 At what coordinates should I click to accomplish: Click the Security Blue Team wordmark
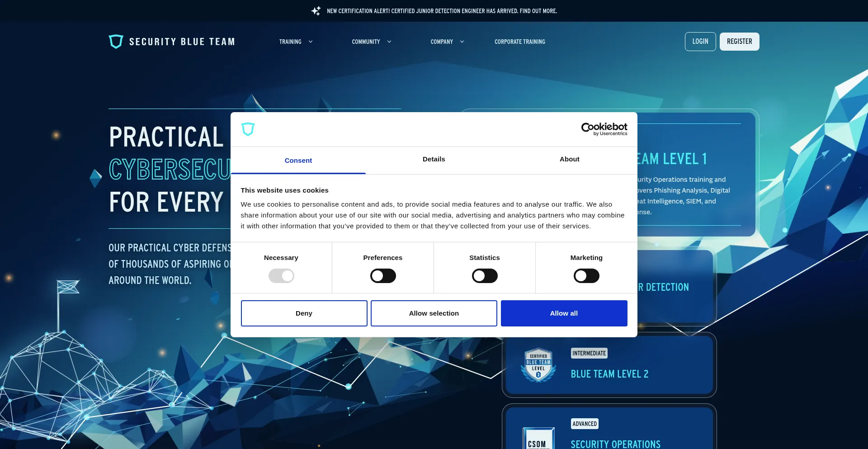[182, 42]
